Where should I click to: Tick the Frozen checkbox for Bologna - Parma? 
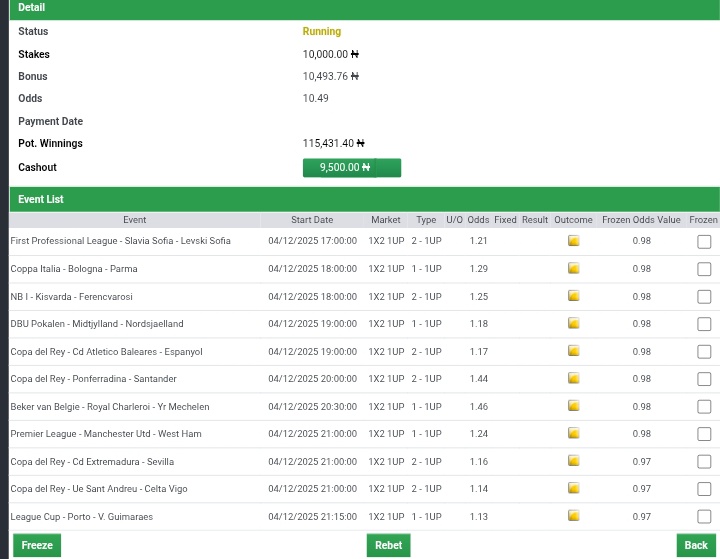point(704,269)
